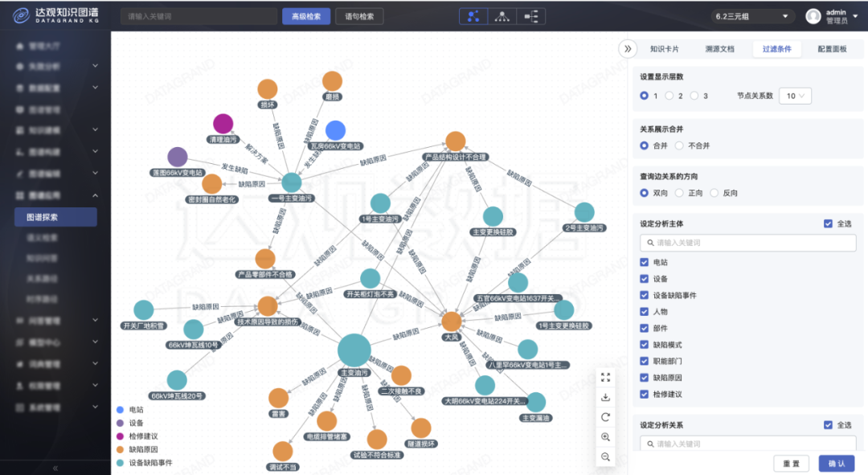Viewport: 868px width, 475px height.
Task: Select the 开关柜灯泡不亮 node
Action: coord(370,278)
